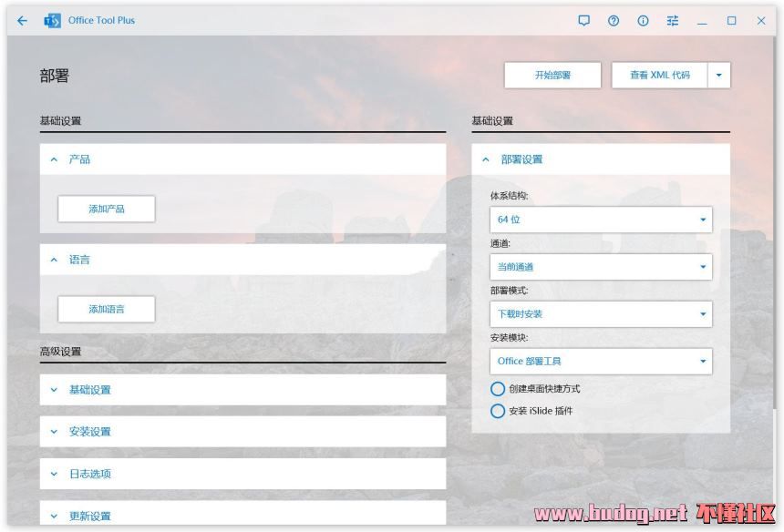Enable 安装 iSlide 插件 option
Viewport: 784px width, 532px height.
pos(498,411)
